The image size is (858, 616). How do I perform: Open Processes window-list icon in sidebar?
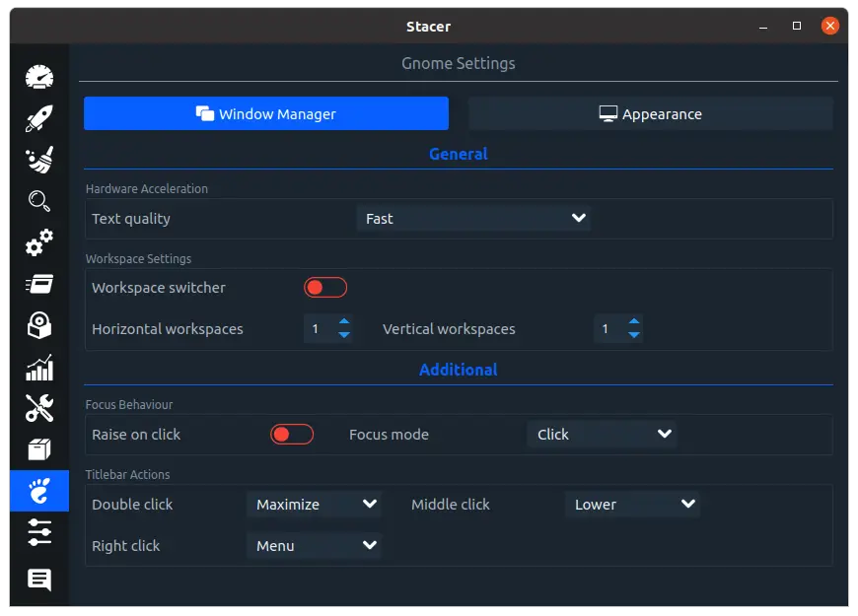(x=39, y=284)
